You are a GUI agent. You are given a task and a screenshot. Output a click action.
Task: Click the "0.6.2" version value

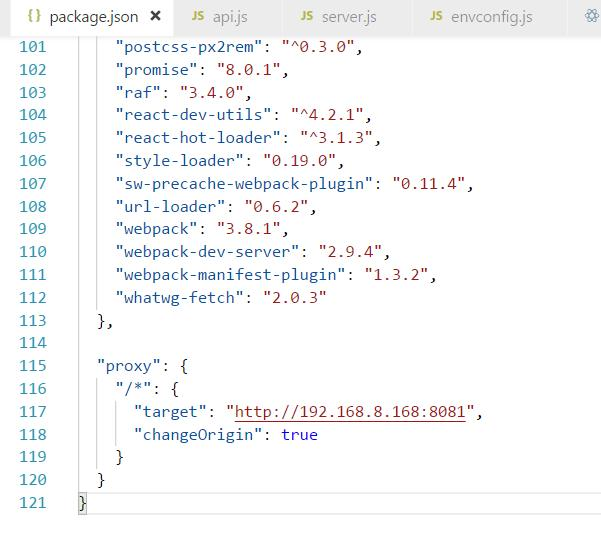pos(276,207)
